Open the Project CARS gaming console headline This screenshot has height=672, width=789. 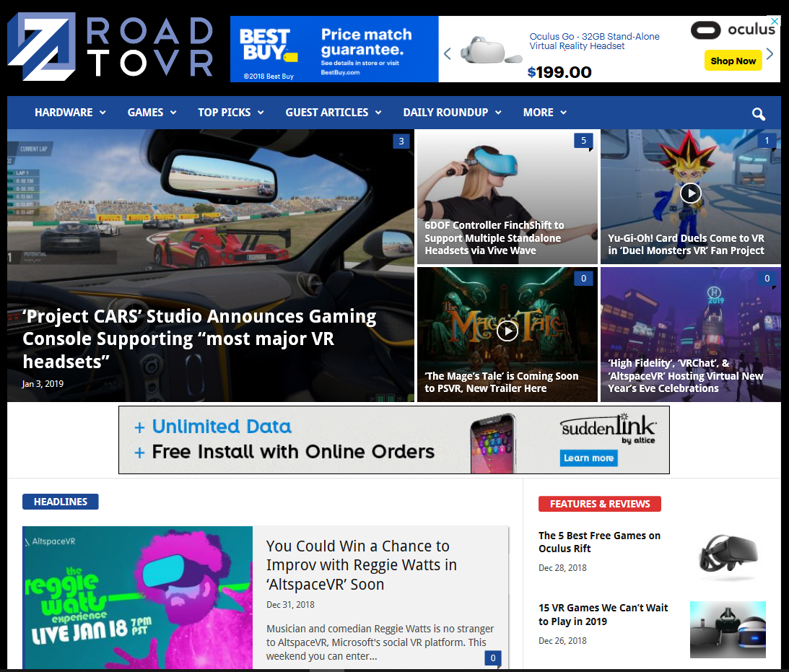(199, 339)
